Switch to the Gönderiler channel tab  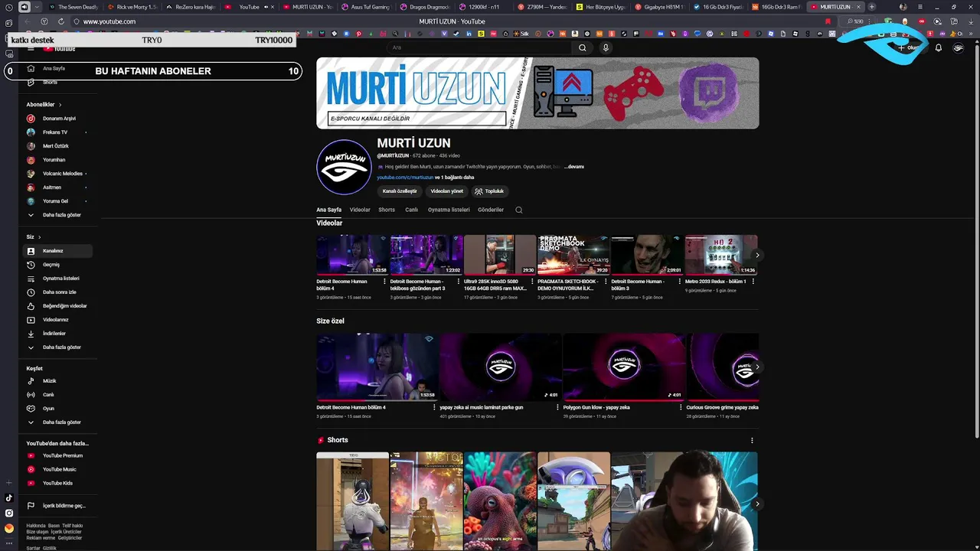(491, 210)
